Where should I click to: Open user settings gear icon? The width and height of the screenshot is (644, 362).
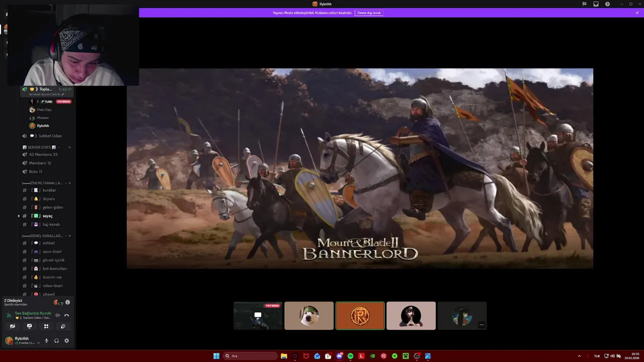pyautogui.click(x=66, y=341)
